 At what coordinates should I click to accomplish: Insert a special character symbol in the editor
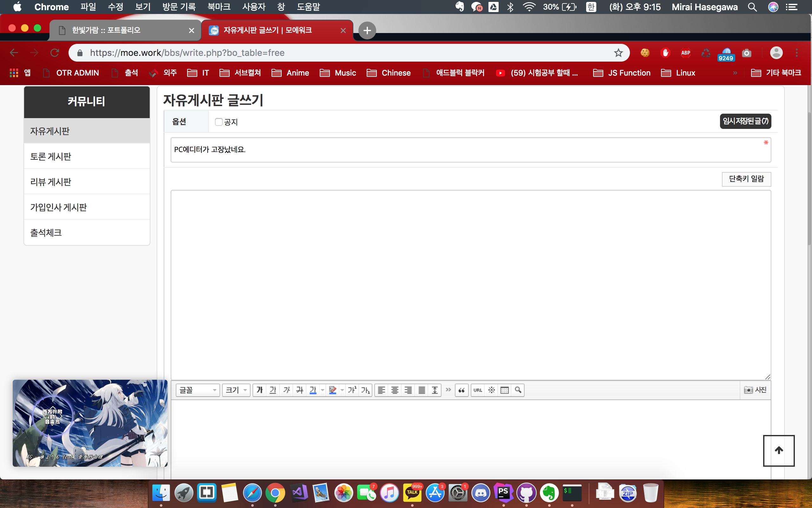491,390
